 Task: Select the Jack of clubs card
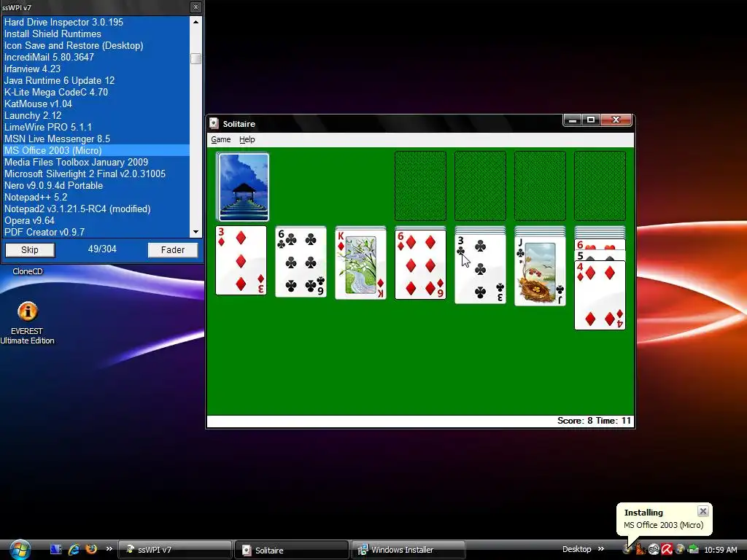click(540, 271)
